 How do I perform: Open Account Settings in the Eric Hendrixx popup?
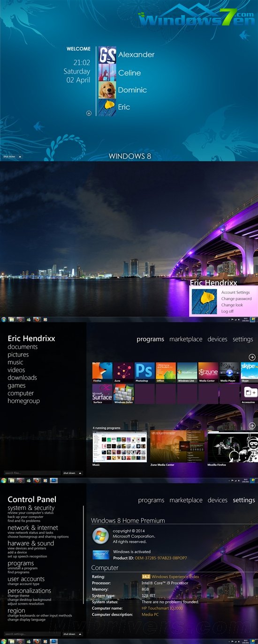point(235,292)
